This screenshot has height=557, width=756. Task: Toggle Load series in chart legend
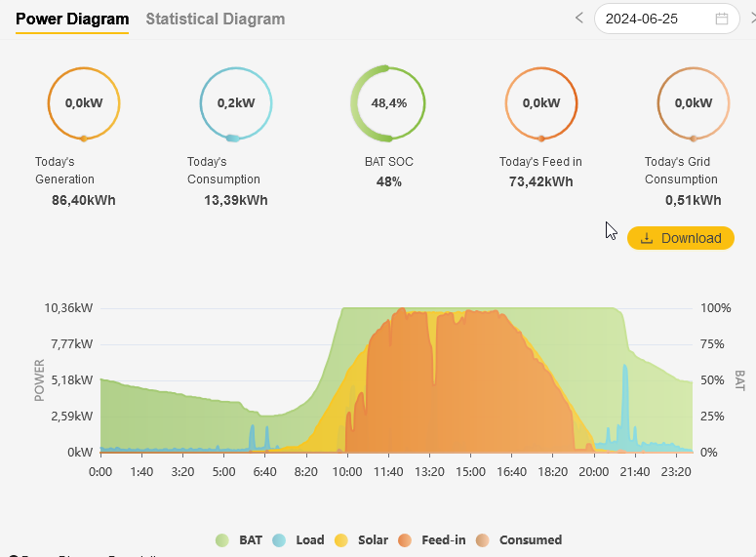pos(298,539)
